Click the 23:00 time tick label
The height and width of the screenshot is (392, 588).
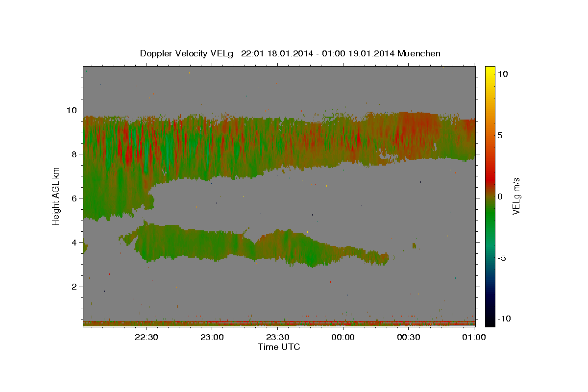[x=212, y=337]
